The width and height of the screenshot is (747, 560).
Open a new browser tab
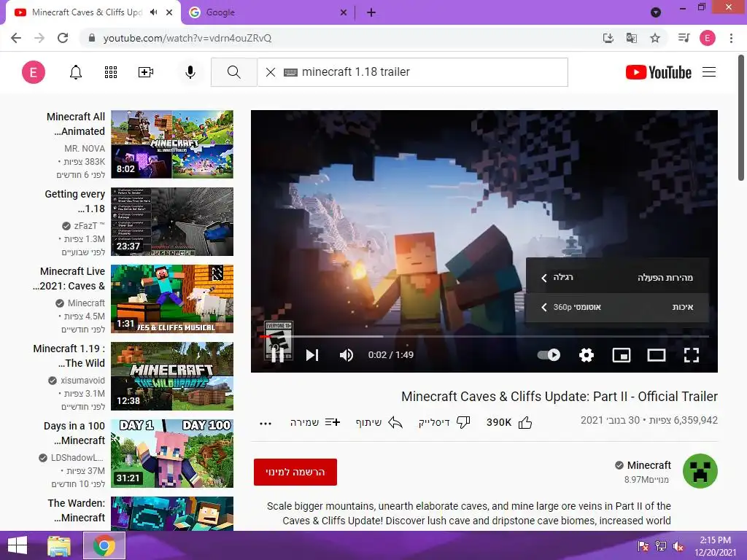371,13
